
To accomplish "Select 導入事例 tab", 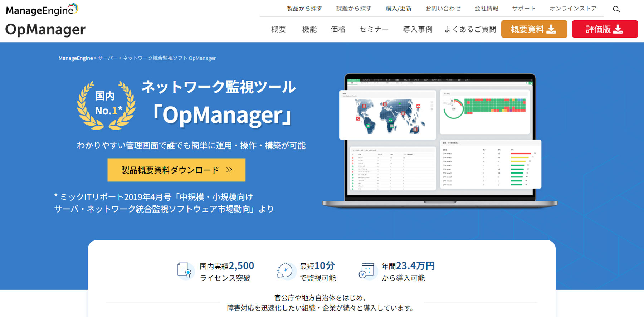I will click(418, 29).
